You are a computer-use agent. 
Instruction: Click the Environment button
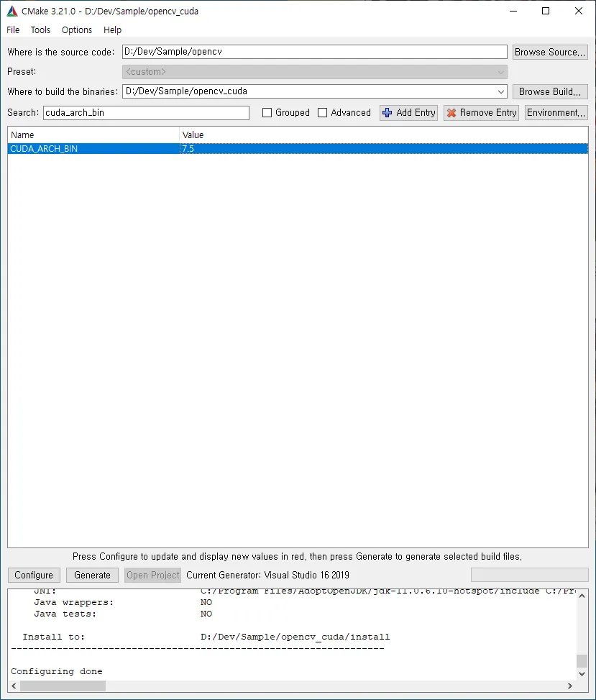coord(556,112)
